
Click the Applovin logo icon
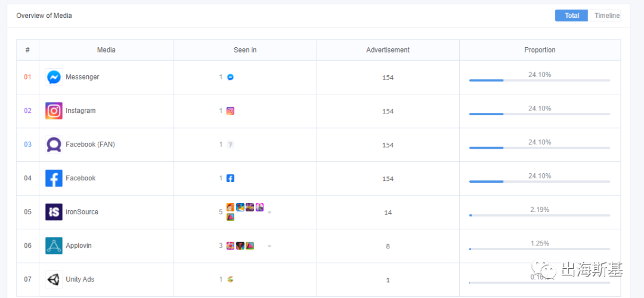point(54,245)
